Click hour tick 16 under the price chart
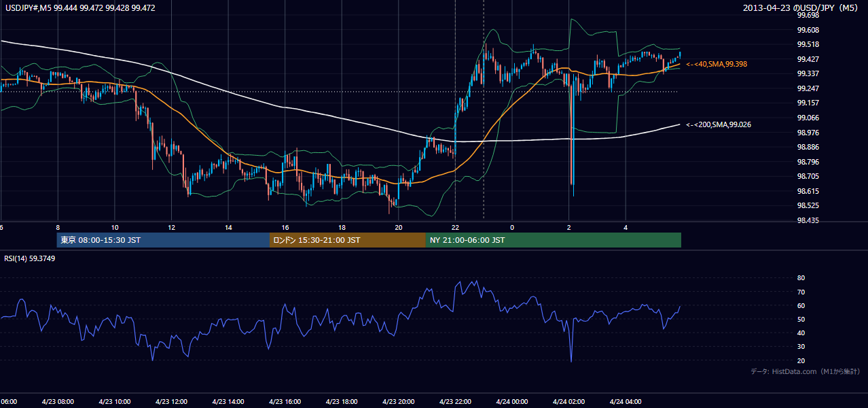The image size is (868, 408). (285, 228)
